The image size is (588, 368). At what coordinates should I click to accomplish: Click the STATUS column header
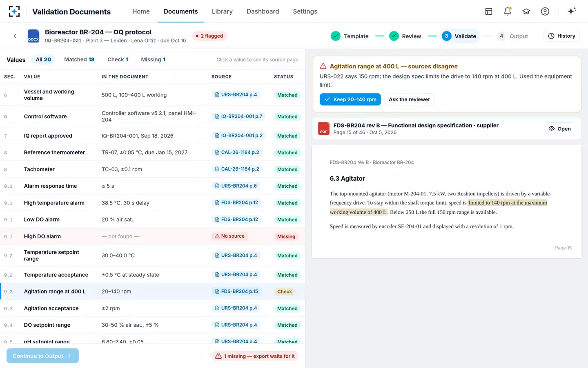tap(284, 76)
